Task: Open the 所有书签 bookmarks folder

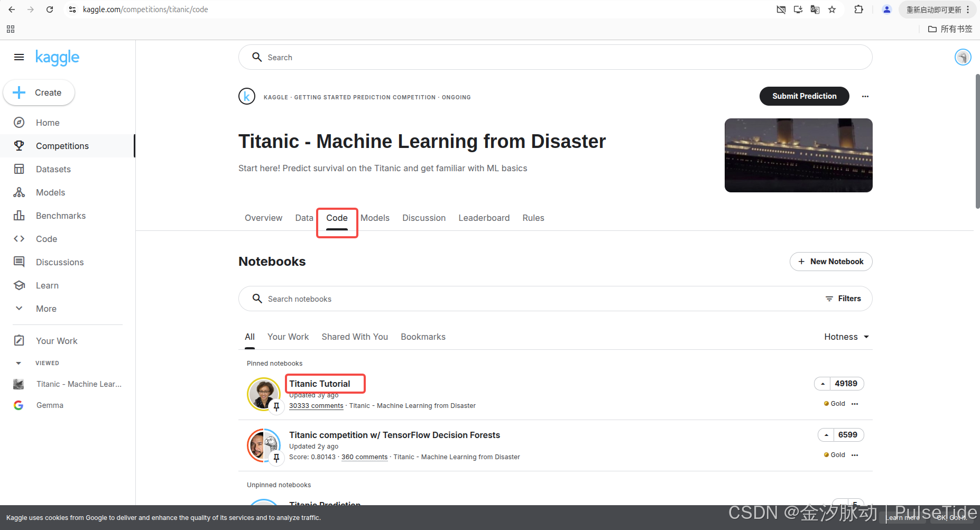Action: click(950, 29)
